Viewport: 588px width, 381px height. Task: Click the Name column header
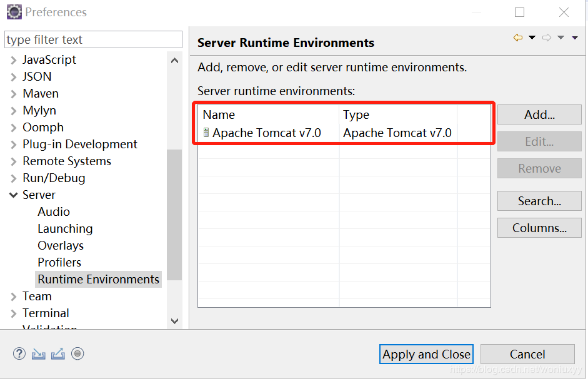269,114
